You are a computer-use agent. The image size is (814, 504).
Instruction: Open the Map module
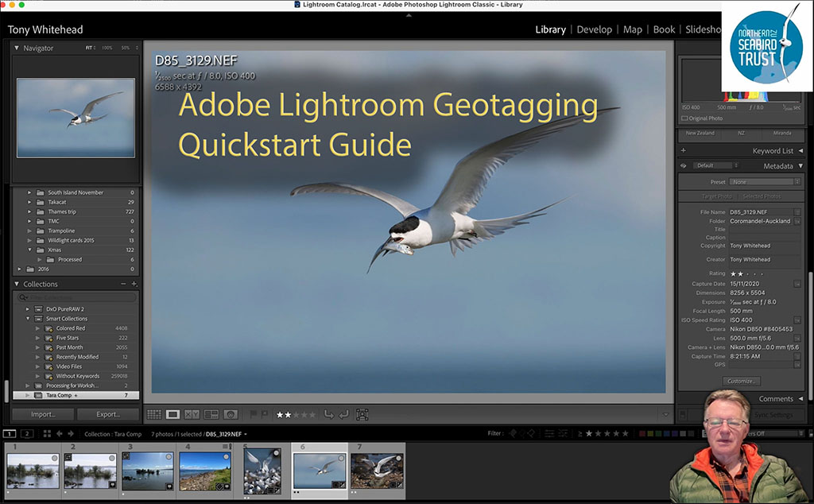(x=632, y=29)
